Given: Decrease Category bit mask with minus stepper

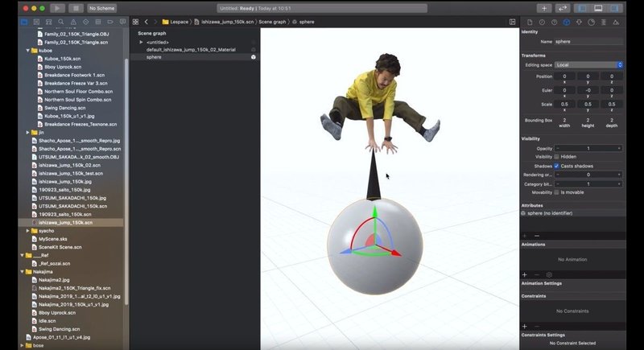Looking at the screenshot, I should coord(558,183).
